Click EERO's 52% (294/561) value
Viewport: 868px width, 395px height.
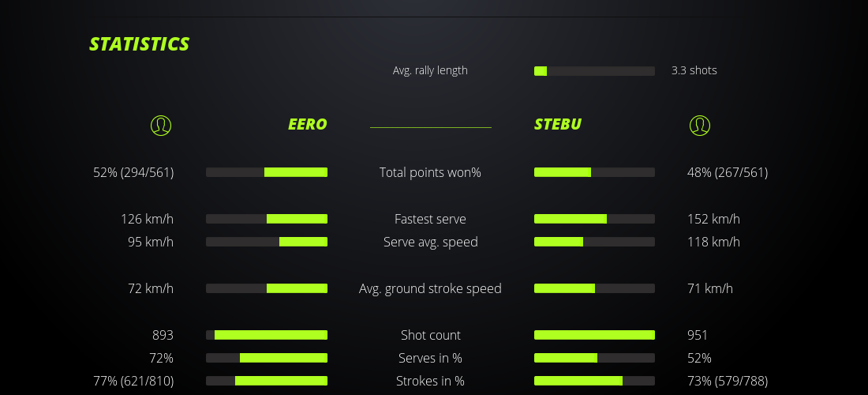[x=133, y=172]
